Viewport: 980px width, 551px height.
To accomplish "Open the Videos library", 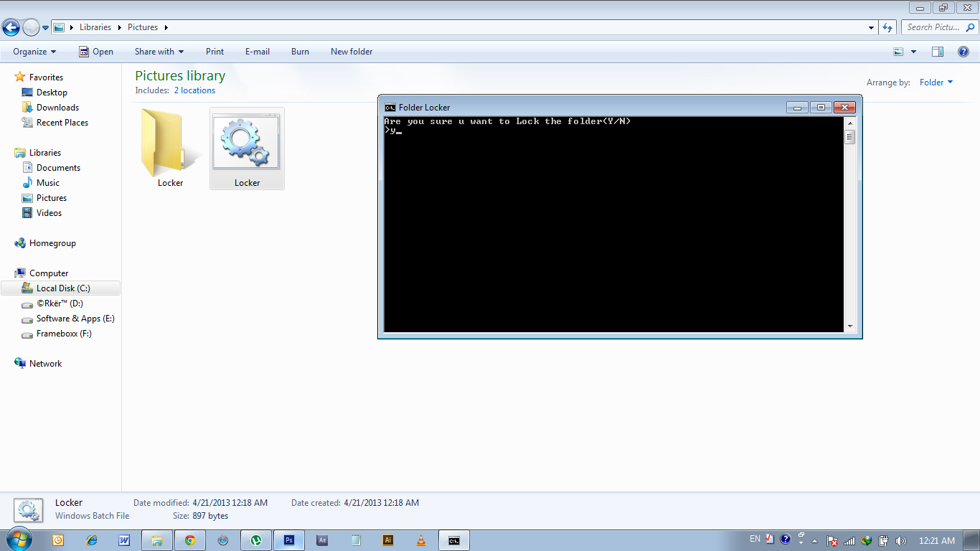I will 49,213.
